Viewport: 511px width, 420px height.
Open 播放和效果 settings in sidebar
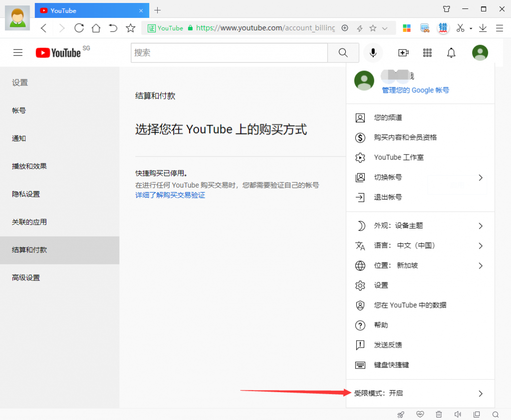60,166
